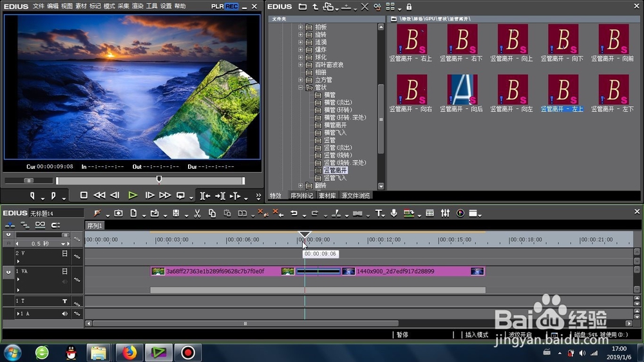Click the audio Mixer icon in toolbar
This screenshot has width=644, height=362.
[x=445, y=213]
